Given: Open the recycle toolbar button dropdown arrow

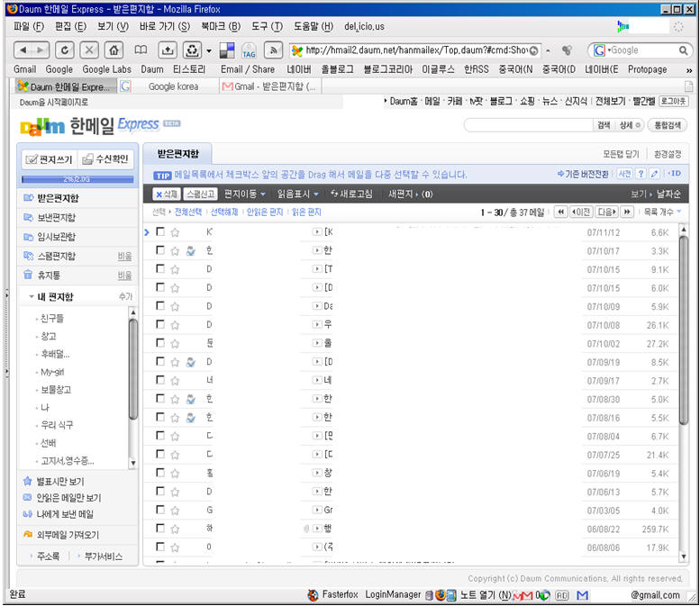Looking at the screenshot, I should 209,50.
